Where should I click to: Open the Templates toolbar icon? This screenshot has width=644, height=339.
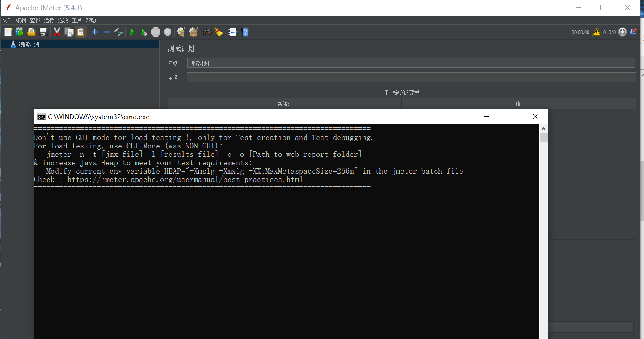pos(19,32)
